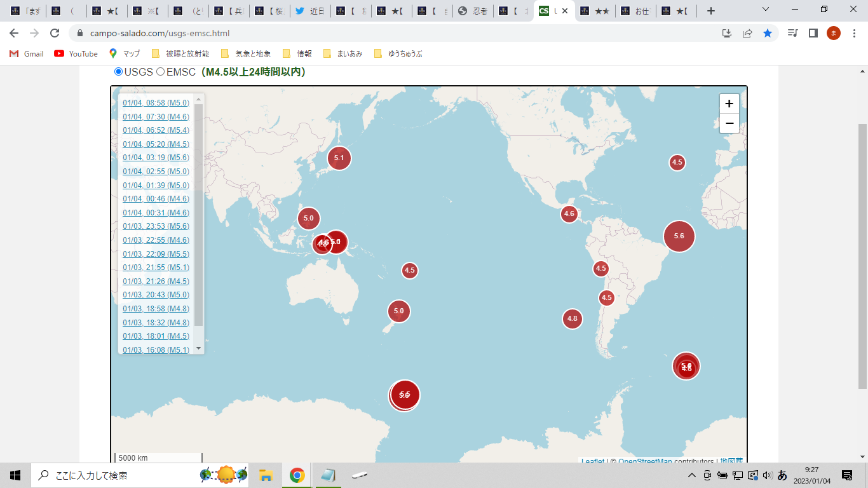Click the red marker cluster in the South Atlantic
The height and width of the screenshot is (488, 868).
point(686,365)
